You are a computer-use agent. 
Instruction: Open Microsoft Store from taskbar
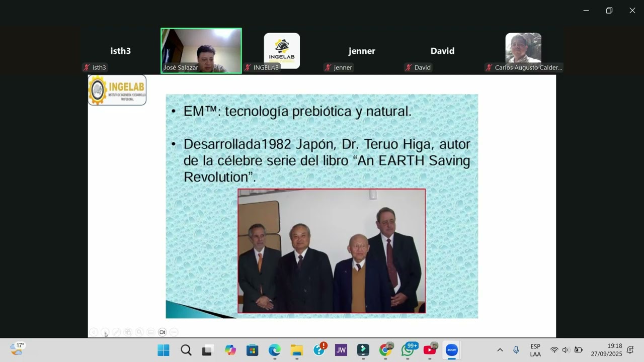coord(252,350)
